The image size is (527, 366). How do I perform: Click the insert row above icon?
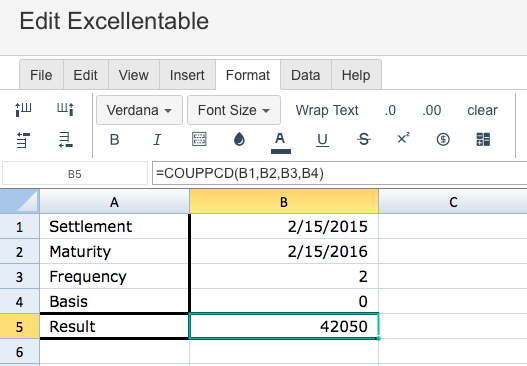tap(23, 140)
